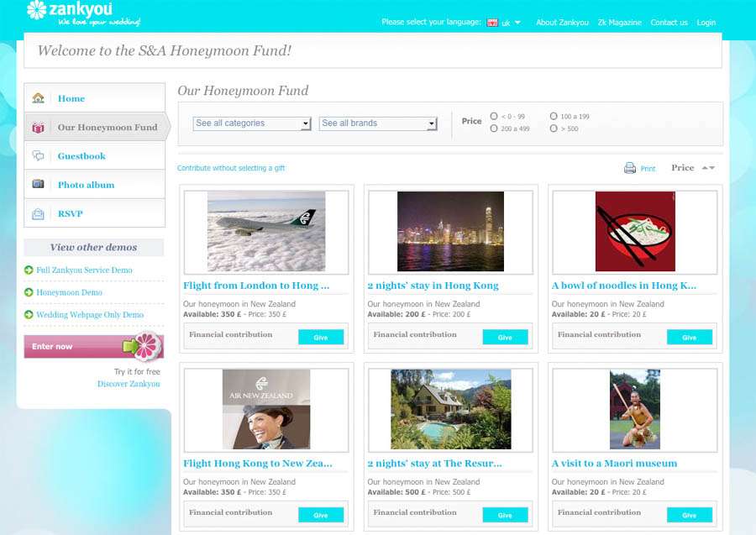Give to A bowl of noodles gift
The width and height of the screenshot is (756, 535).
[x=690, y=337]
